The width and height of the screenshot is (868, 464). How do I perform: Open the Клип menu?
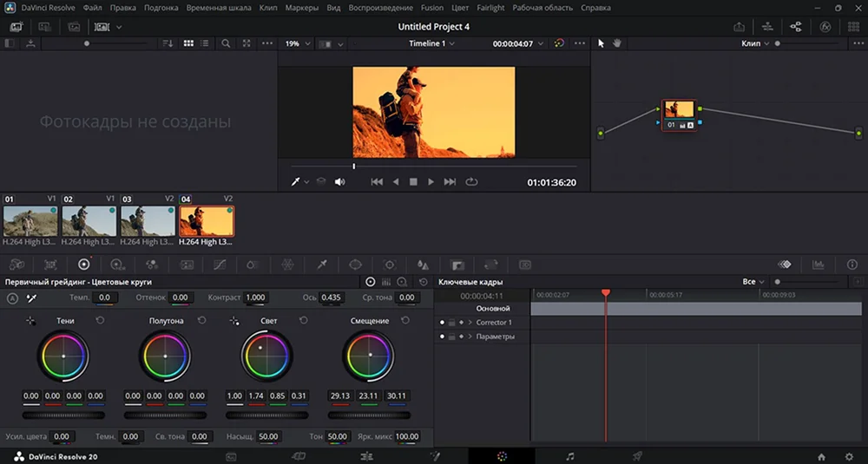pos(268,8)
